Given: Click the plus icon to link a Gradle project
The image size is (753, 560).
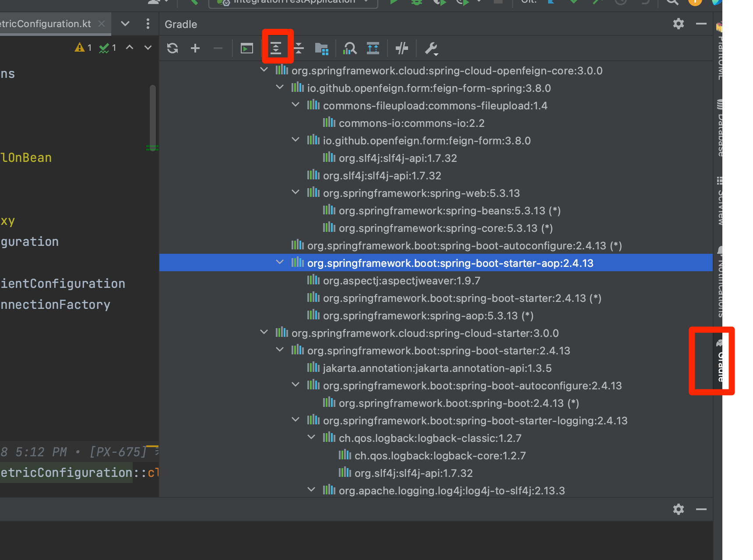Looking at the screenshot, I should [x=195, y=48].
